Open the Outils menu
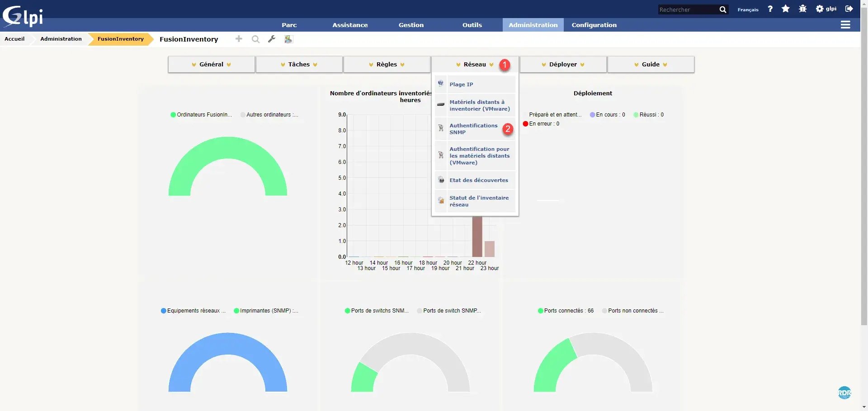868x411 pixels. coord(472,25)
